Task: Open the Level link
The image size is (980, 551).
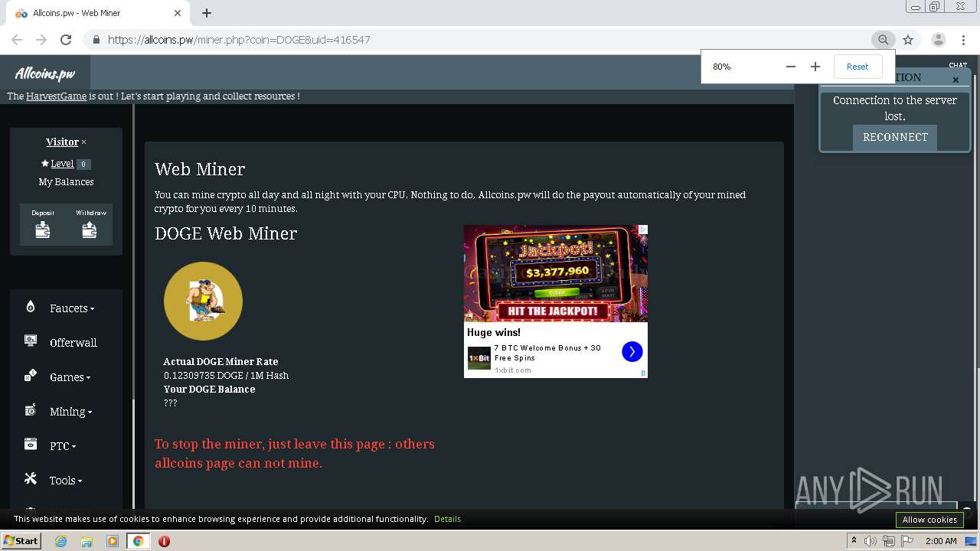Action: (62, 164)
